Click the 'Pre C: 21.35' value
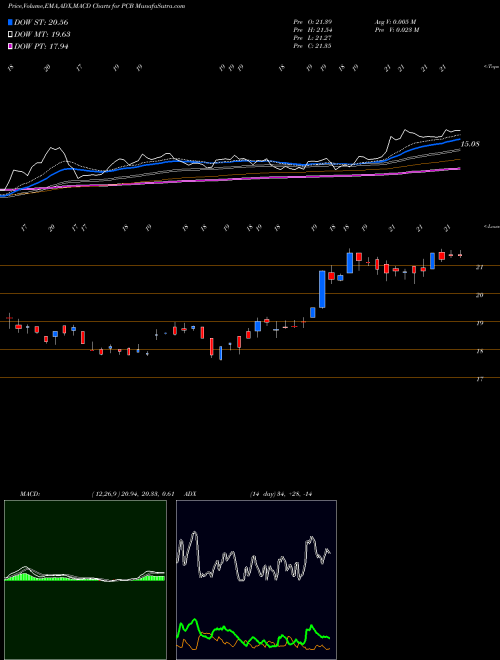 point(312,46)
